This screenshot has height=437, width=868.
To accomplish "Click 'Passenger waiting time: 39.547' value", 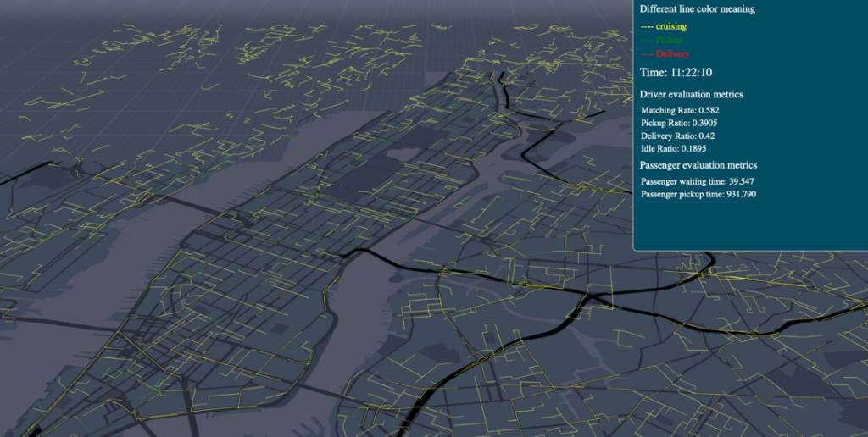I will coord(698,181).
